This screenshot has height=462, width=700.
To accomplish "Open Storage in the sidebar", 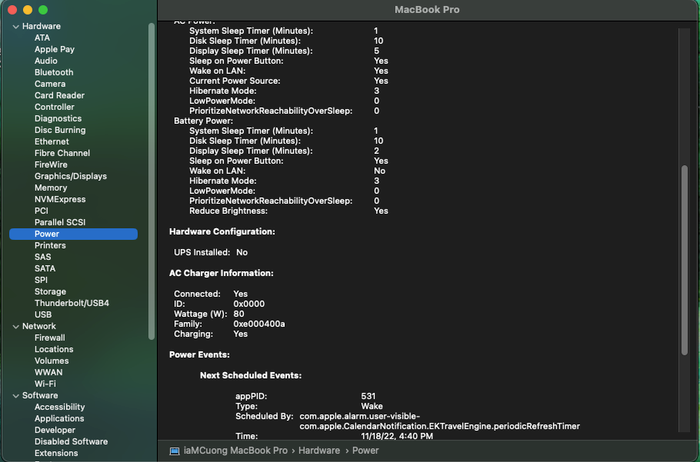I will pos(50,292).
